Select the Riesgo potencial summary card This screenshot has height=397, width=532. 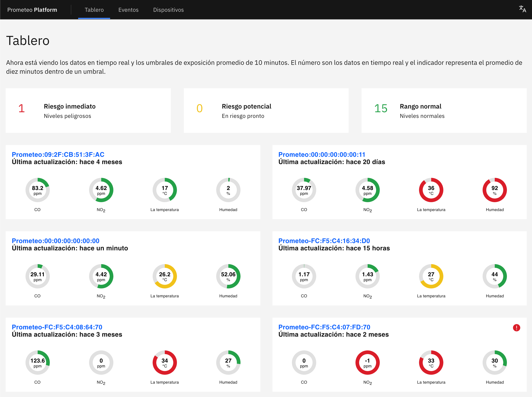[266, 111]
